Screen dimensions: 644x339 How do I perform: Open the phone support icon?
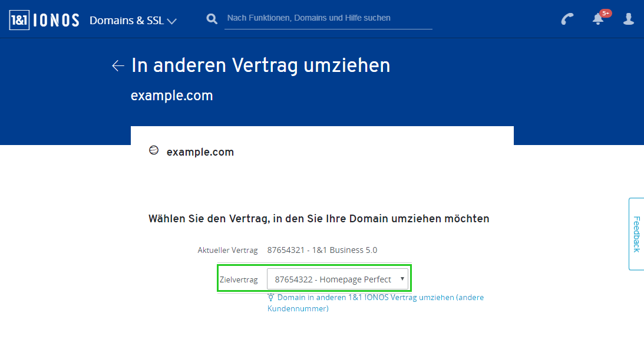(567, 19)
